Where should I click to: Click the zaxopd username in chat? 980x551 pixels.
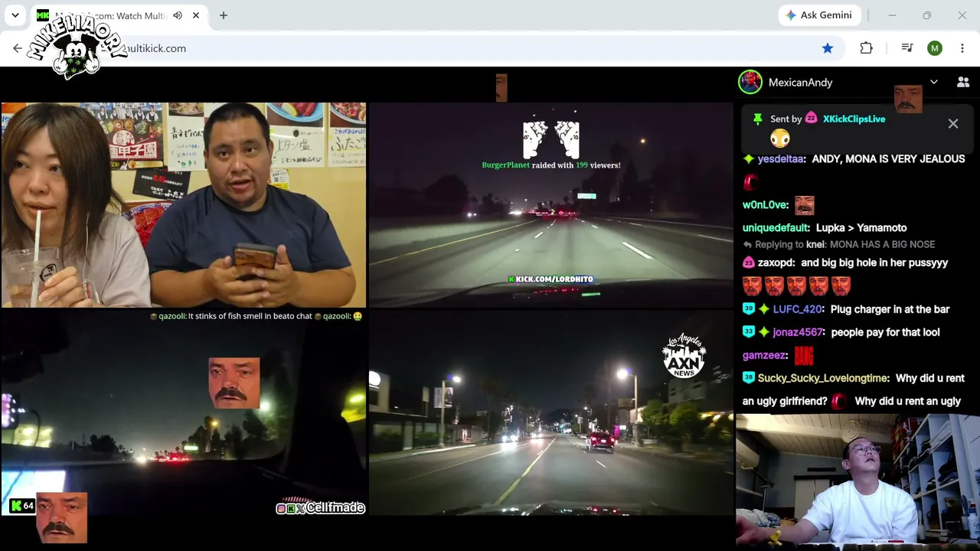click(776, 262)
